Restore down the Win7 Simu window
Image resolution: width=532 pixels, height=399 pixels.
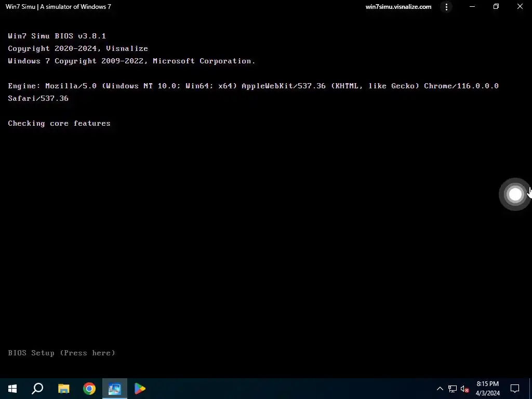point(496,7)
